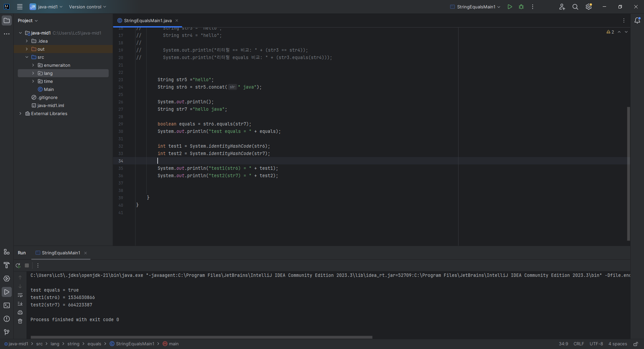Toggle the Run tool window button
Viewport: 644px width, 349px height.
[7, 292]
